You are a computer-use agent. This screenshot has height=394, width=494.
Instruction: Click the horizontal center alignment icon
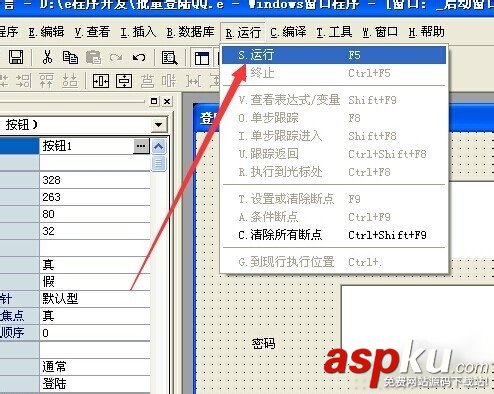point(101,81)
